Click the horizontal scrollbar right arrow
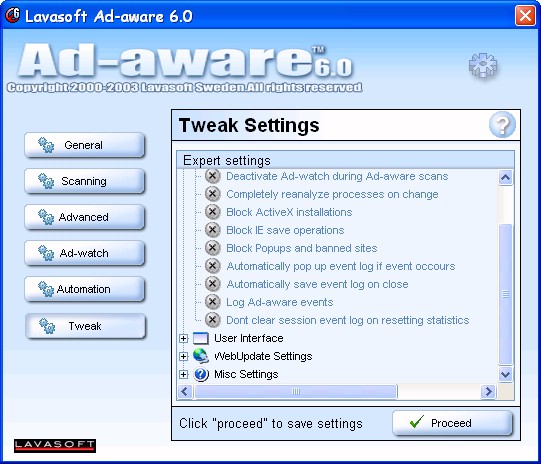This screenshot has height=464, width=541. point(488,392)
